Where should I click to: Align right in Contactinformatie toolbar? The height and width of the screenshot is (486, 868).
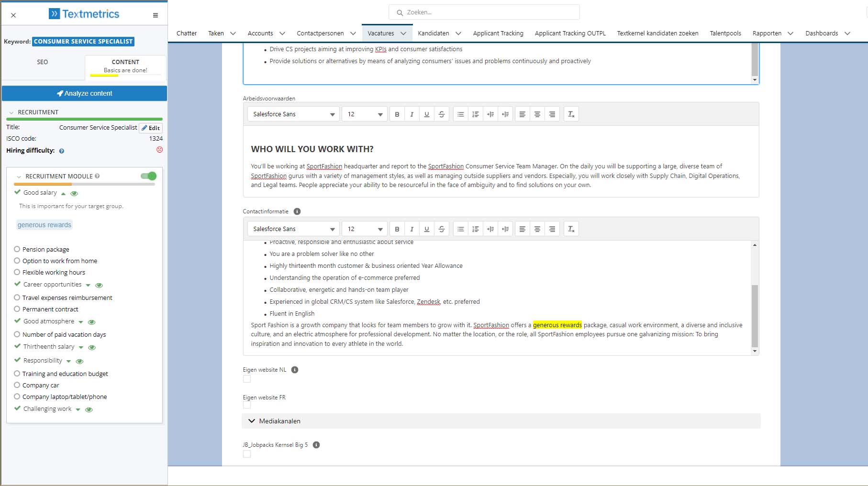click(552, 229)
